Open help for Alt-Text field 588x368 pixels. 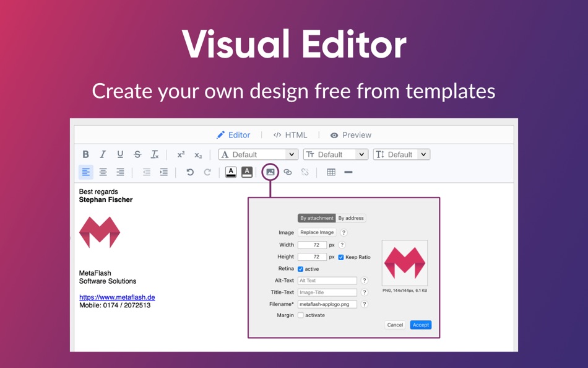364,281
